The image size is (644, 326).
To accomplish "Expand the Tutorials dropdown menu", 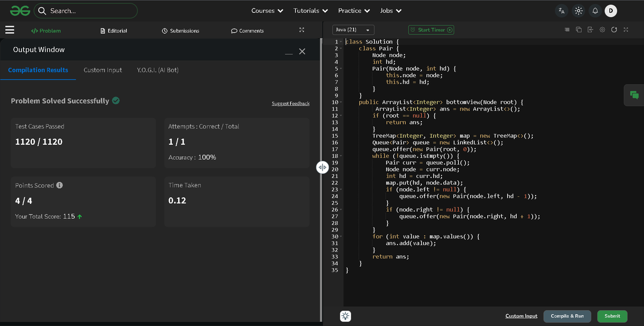I will tap(310, 11).
